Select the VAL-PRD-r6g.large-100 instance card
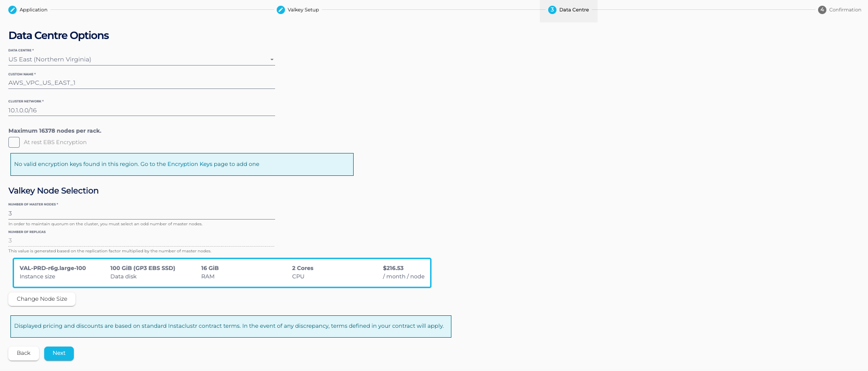868x371 pixels. [222, 273]
